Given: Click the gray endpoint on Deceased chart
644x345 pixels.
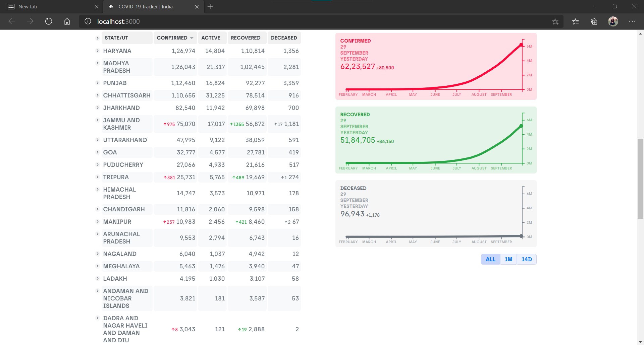Looking at the screenshot, I should 521,236.
